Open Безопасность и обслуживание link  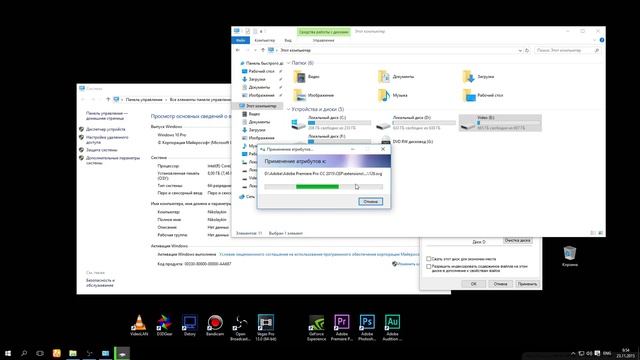pyautogui.click(x=100, y=283)
